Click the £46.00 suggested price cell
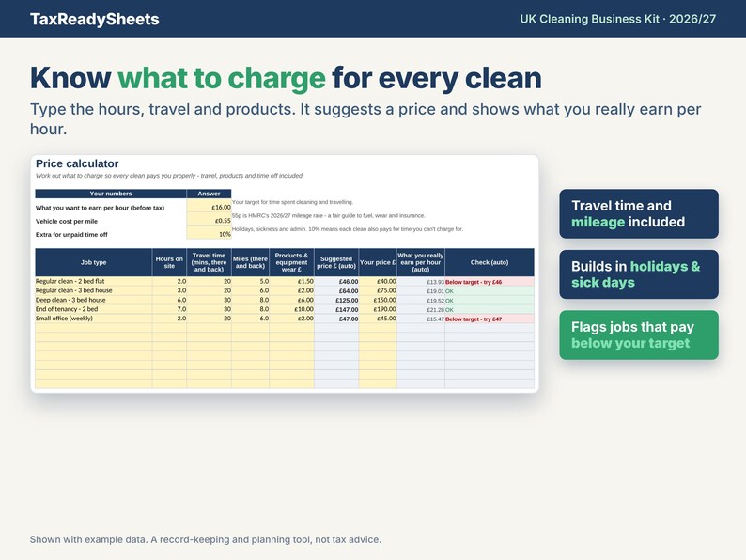The width and height of the screenshot is (746, 560). coord(336,282)
